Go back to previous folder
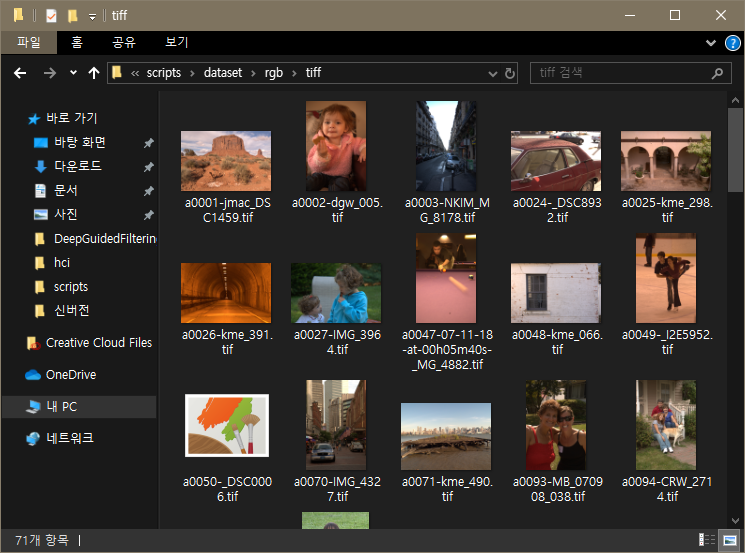The height and width of the screenshot is (553, 745). (x=20, y=73)
